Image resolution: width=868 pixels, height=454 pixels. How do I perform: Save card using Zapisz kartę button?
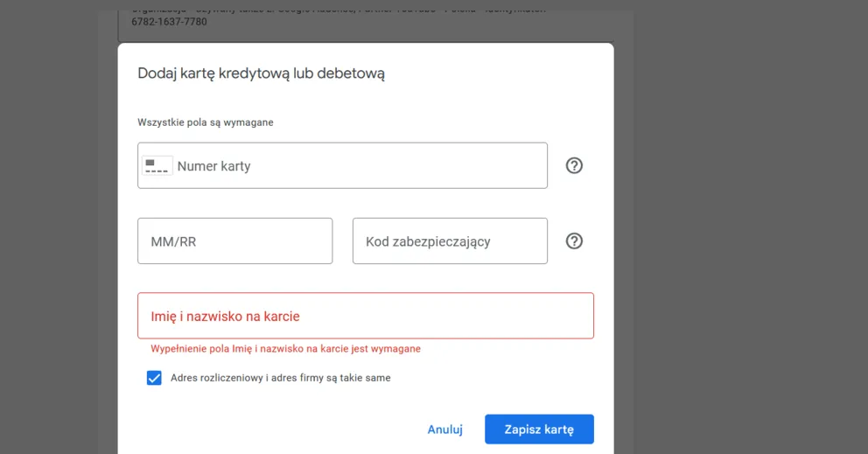539,430
